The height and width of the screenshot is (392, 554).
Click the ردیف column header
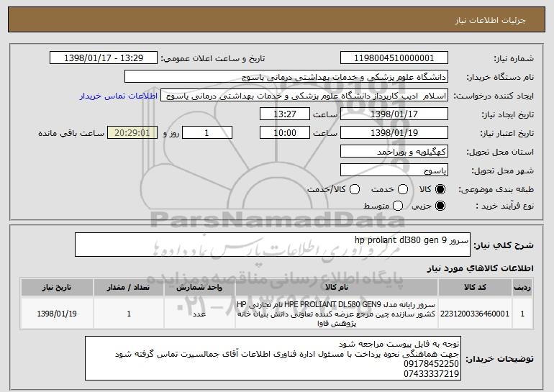pyautogui.click(x=522, y=288)
